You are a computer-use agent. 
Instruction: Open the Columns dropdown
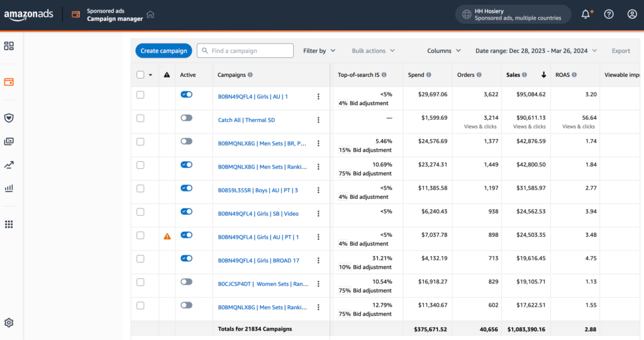(x=443, y=51)
